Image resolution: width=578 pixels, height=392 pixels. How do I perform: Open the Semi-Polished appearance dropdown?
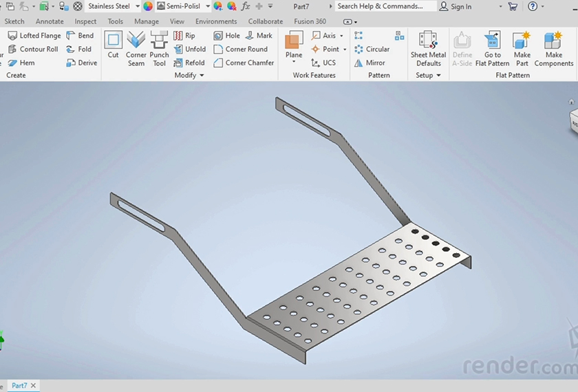click(208, 6)
